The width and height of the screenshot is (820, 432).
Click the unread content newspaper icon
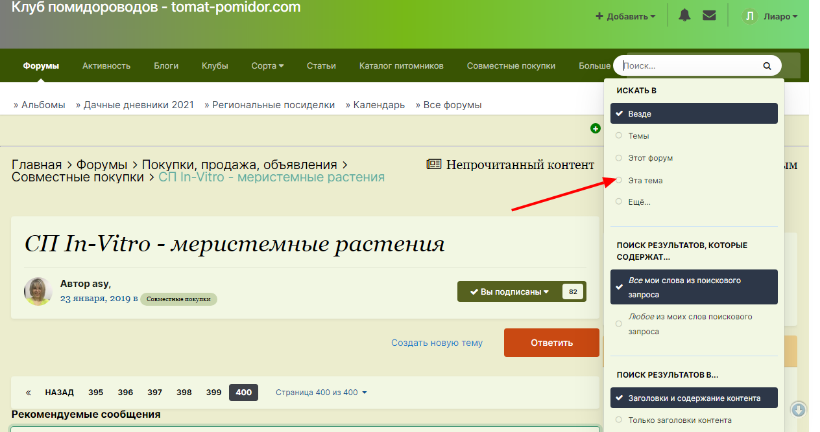pyautogui.click(x=433, y=164)
